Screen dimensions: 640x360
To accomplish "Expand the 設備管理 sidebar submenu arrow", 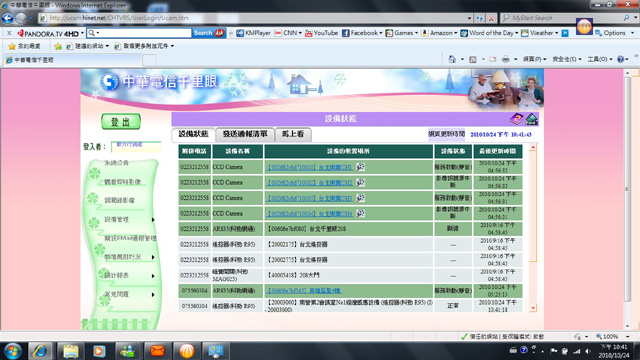I will pyautogui.click(x=153, y=220).
